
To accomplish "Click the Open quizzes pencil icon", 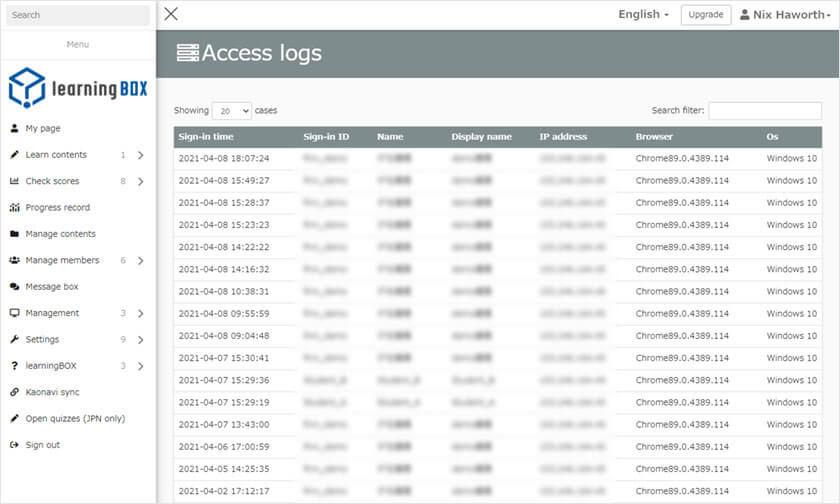I will (14, 419).
